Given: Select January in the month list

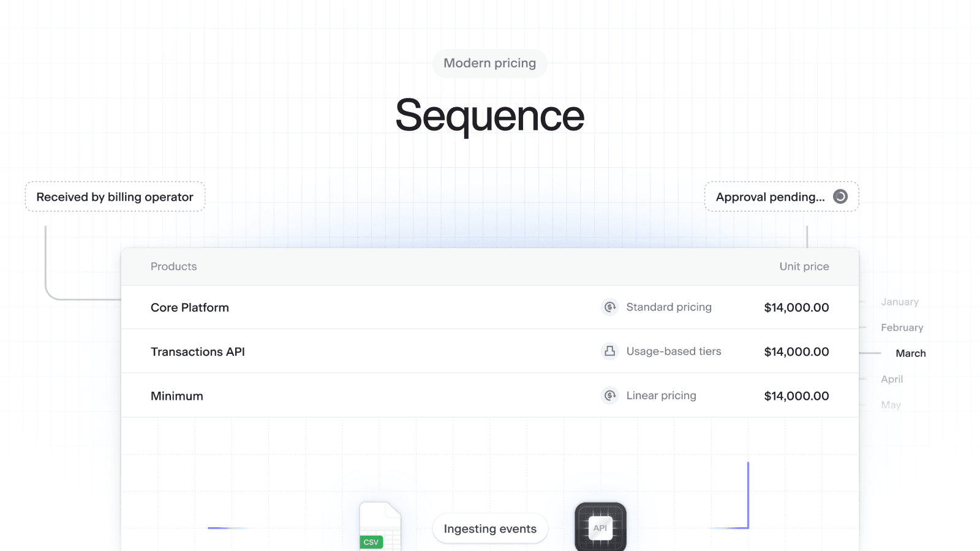Looking at the screenshot, I should 900,302.
